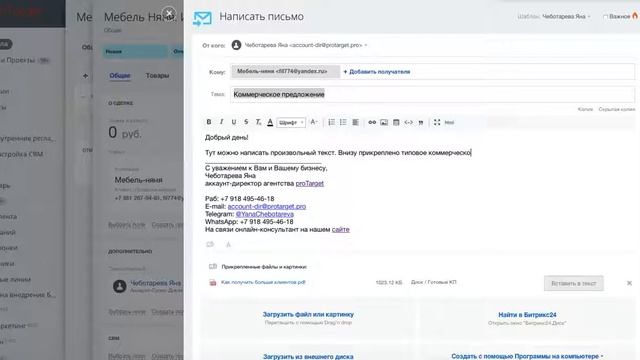This screenshot has width=640, height=360.
Task: Insert a numbered list
Action: coord(331,122)
